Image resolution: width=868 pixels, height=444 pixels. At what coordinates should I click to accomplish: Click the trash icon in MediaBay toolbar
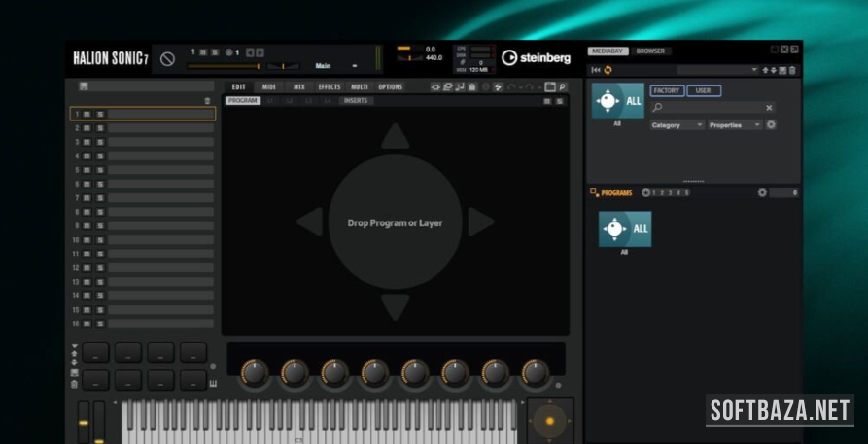[x=792, y=70]
